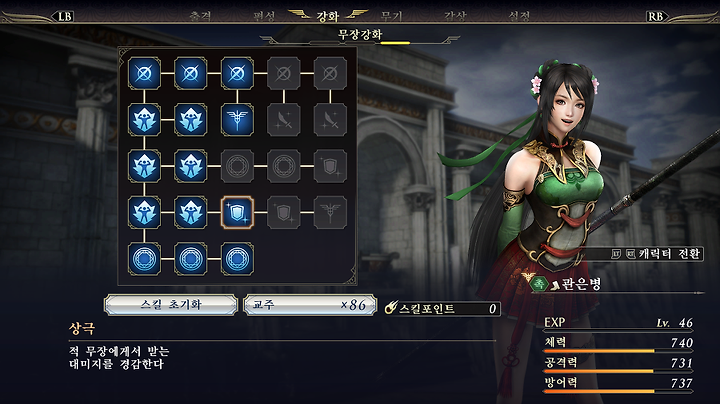Screen dimensions: 720x404
Task: Select the leftmost blue ring node in bottom row
Action: [144, 259]
